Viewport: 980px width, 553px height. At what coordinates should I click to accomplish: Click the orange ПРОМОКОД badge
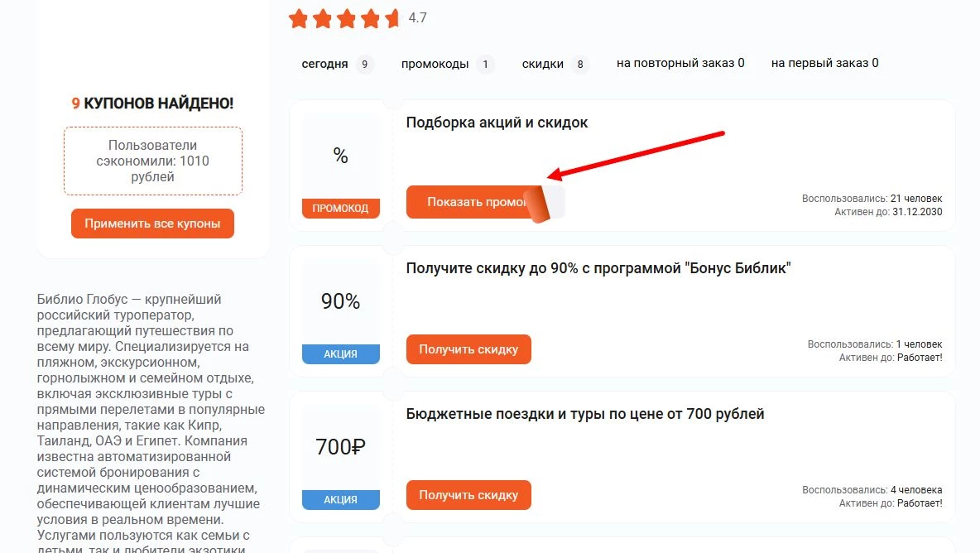pos(340,208)
